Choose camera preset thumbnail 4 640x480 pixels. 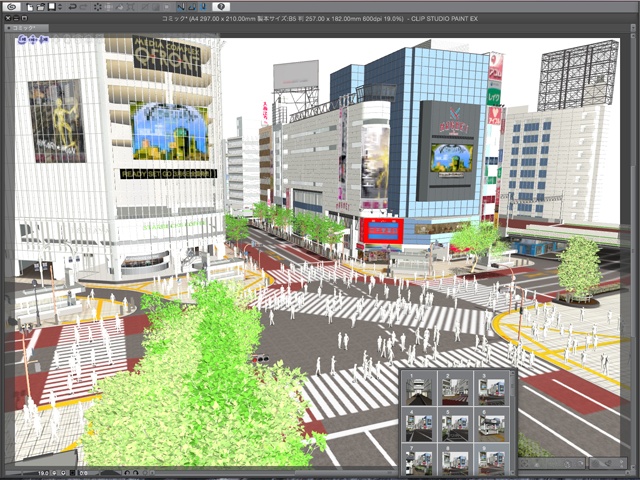tap(419, 425)
